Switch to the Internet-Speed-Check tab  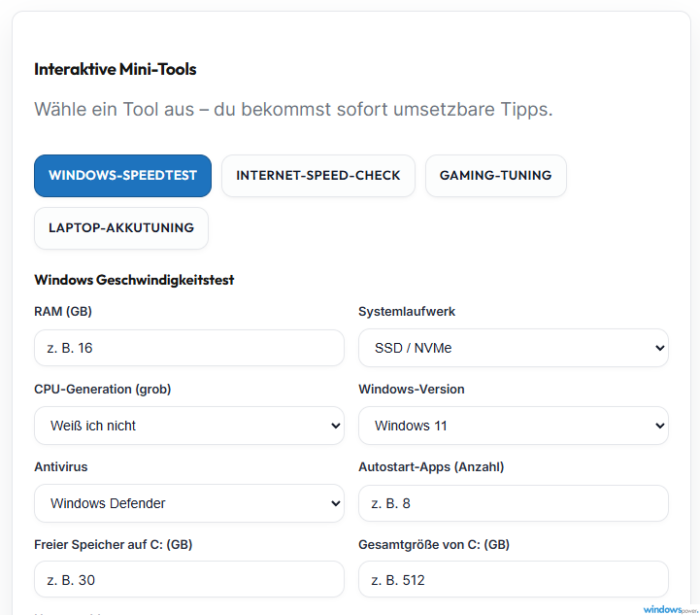click(x=318, y=176)
